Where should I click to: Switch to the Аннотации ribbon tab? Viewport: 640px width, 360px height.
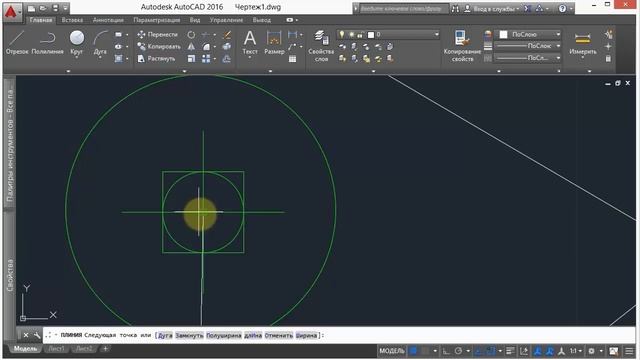pos(108,20)
